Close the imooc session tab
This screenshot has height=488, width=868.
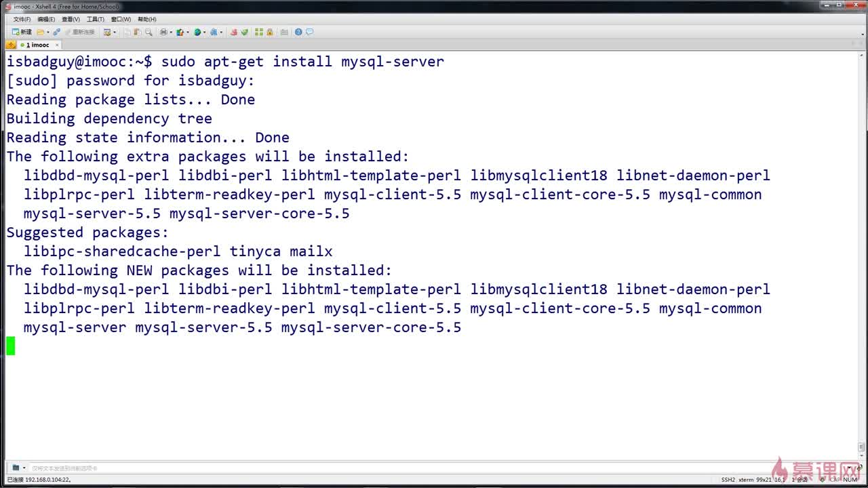tap(57, 45)
